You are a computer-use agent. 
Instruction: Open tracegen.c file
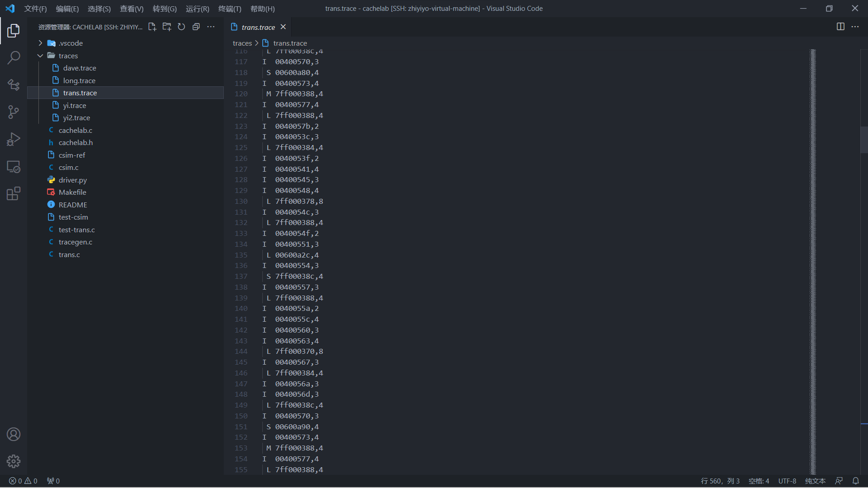(125, 242)
